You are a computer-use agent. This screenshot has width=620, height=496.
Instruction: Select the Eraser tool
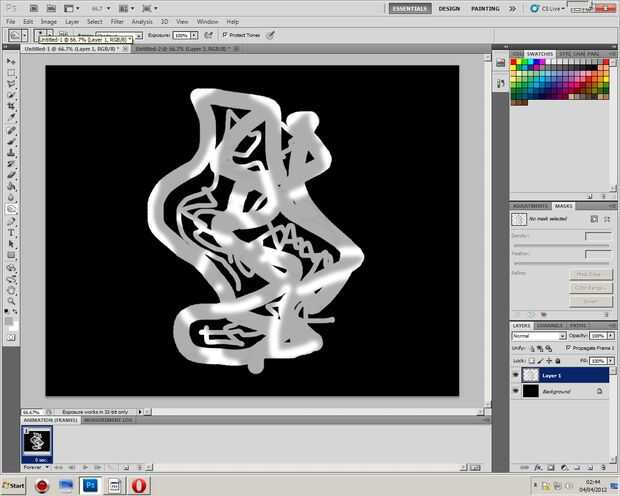(11, 175)
